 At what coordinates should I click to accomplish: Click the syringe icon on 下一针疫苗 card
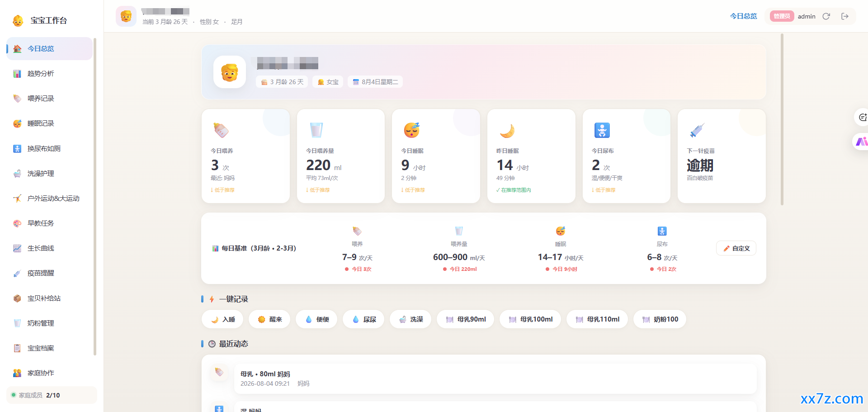697,130
